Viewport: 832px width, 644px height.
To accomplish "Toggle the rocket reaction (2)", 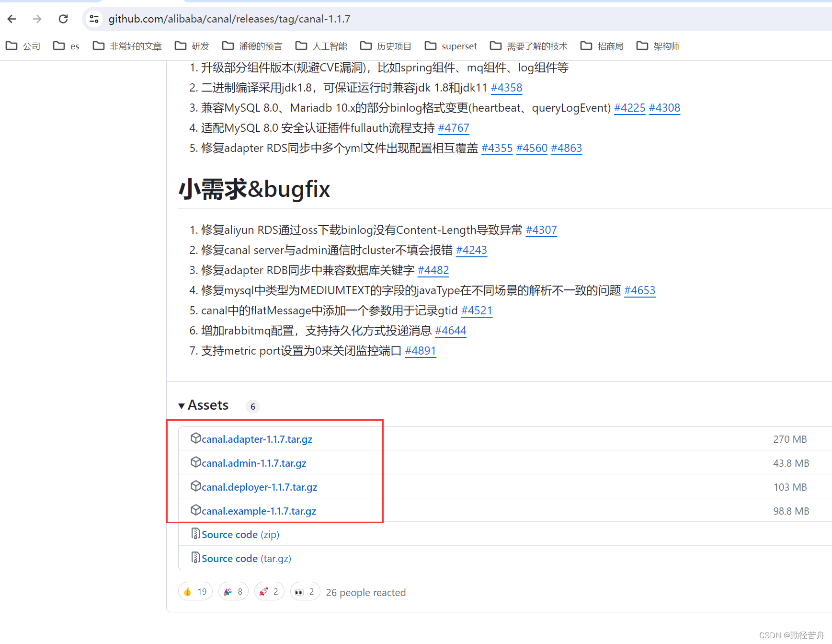I will (x=269, y=592).
